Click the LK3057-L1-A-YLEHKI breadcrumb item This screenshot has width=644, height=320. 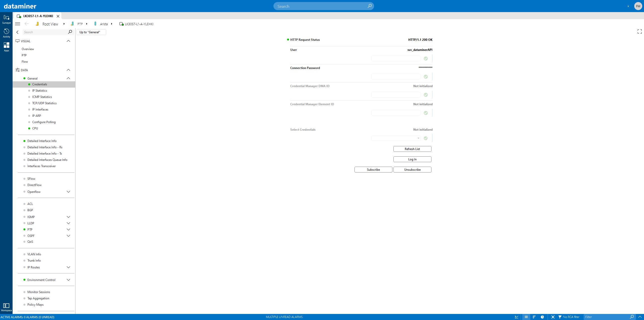(139, 24)
